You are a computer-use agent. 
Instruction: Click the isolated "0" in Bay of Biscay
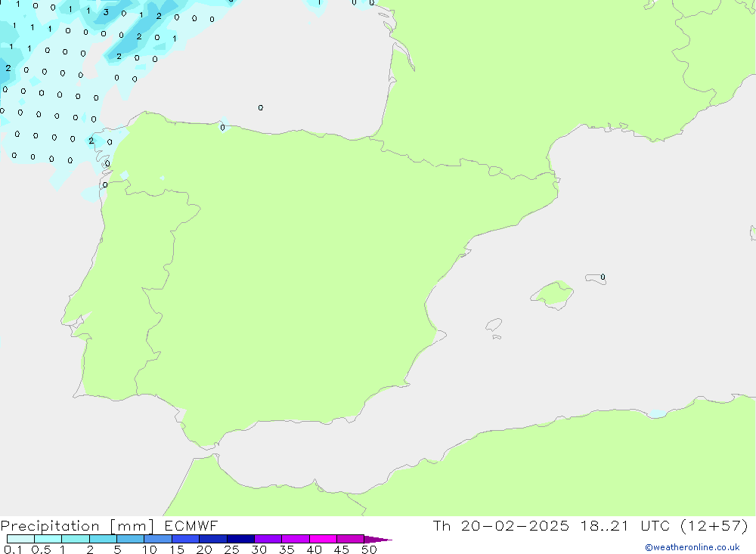[x=260, y=107]
